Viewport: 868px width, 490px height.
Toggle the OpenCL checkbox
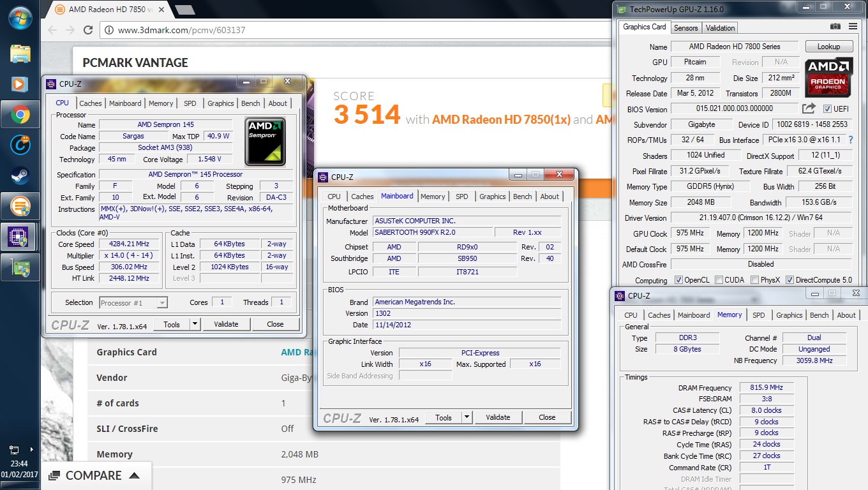(679, 280)
